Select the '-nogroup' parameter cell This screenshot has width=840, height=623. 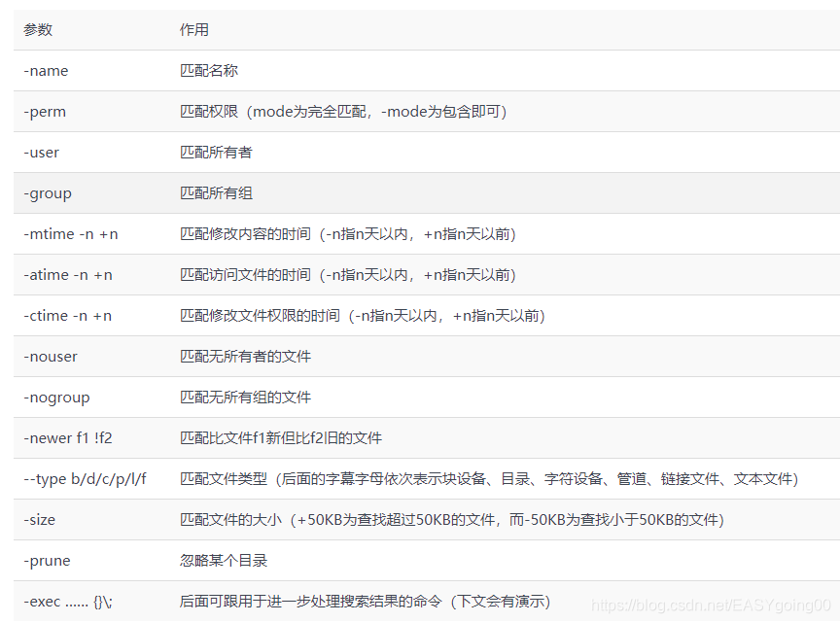click(56, 398)
